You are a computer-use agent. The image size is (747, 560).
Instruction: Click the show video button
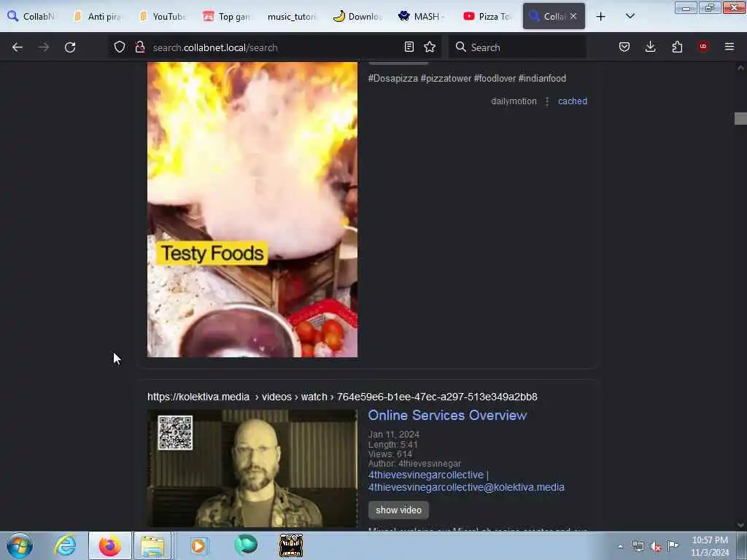coord(398,510)
